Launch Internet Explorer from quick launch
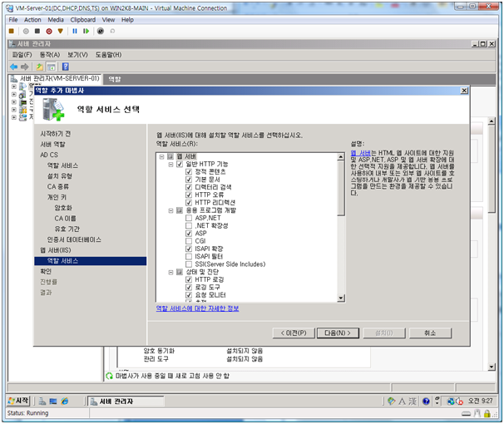Screen dimensions: 504x424 (x=65, y=402)
